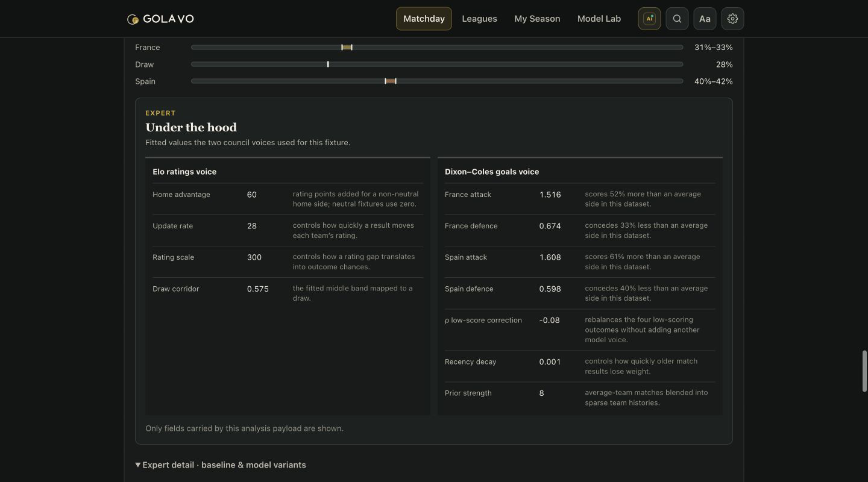
Task: Click the Home advantage value 60
Action: pyautogui.click(x=252, y=195)
